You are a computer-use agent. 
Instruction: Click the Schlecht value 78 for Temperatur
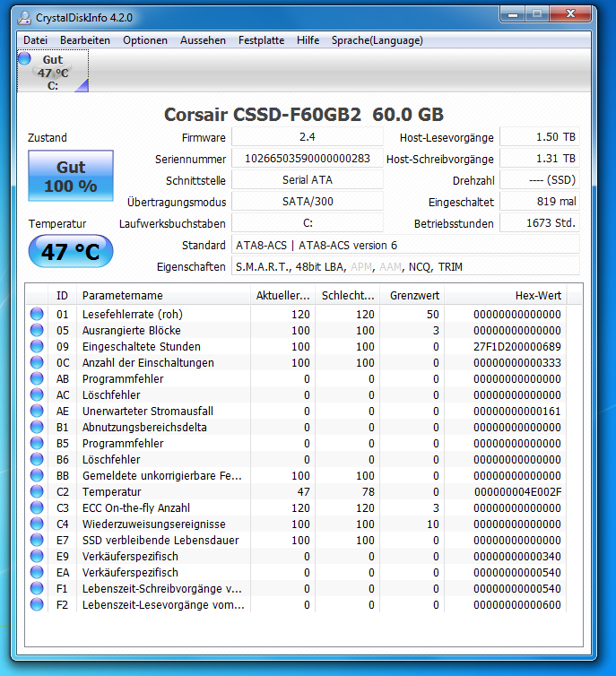click(369, 492)
